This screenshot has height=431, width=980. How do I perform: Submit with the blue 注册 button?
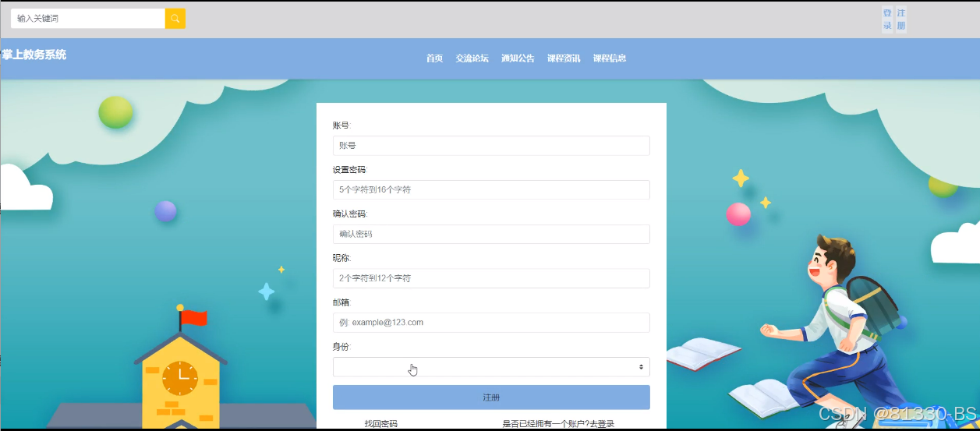click(491, 397)
